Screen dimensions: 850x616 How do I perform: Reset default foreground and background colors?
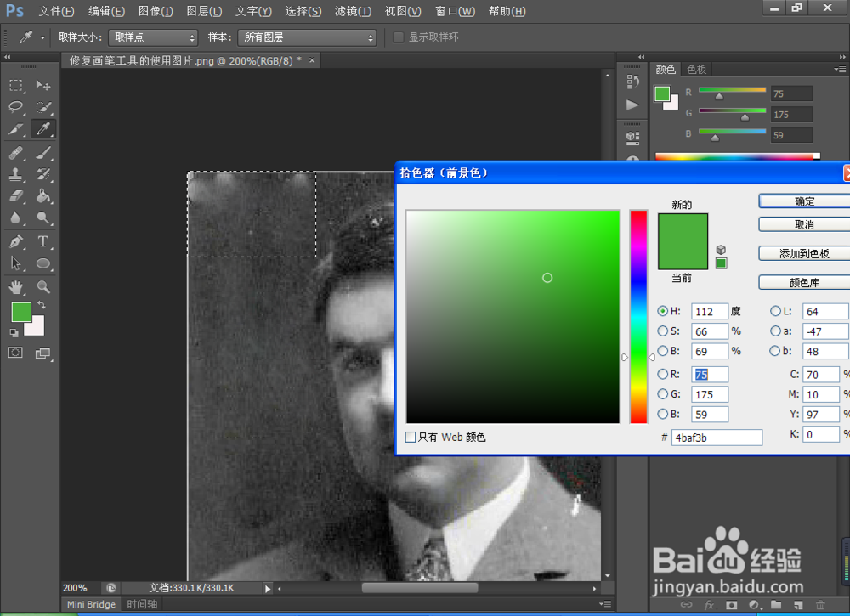point(14,332)
